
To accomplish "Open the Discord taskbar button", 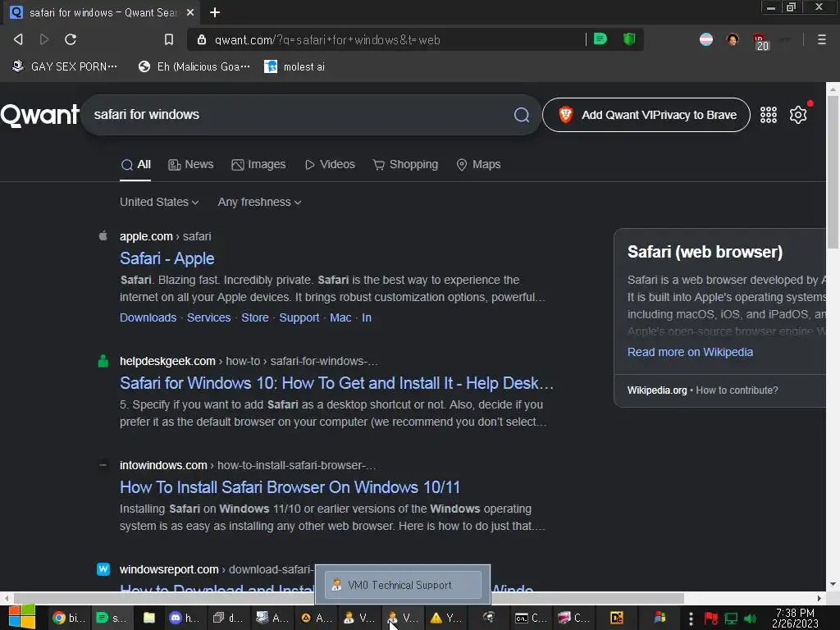I will click(x=184, y=618).
